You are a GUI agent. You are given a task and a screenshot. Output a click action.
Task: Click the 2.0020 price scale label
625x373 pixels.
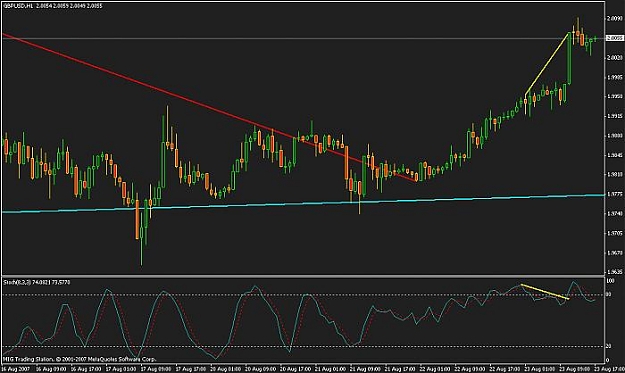tap(615, 57)
